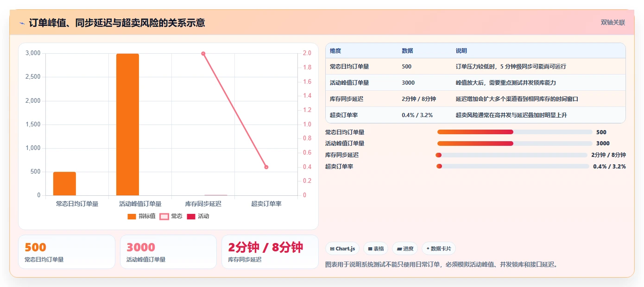Click the table value 2分钟 / 8分钟
644x287 pixels.
point(419,99)
